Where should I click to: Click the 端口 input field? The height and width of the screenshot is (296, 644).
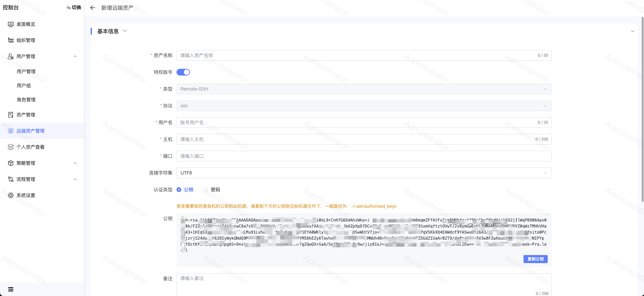coord(364,156)
